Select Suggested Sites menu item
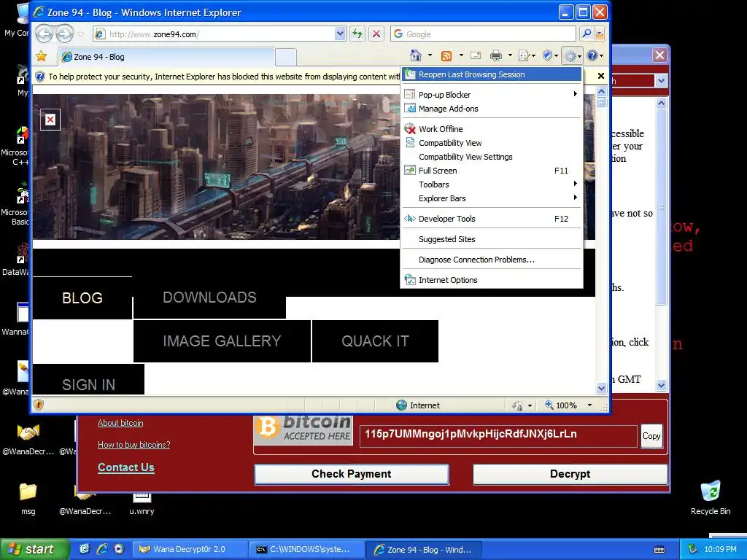 [492, 239]
